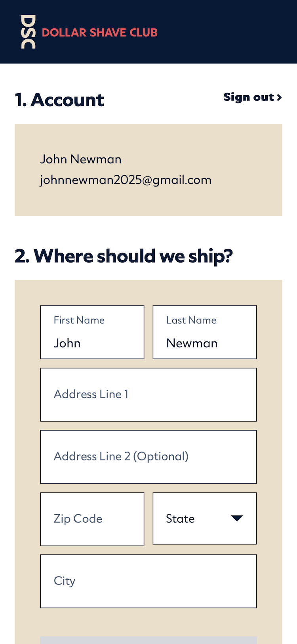This screenshot has height=644, width=297.
Task: Click the gray button below City field
Action: (148, 640)
